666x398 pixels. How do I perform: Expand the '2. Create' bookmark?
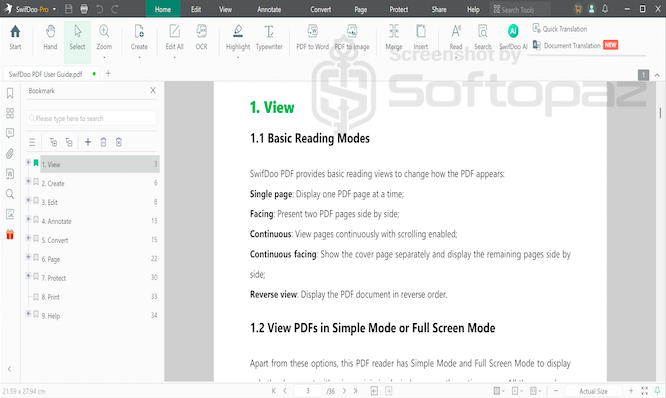tap(28, 181)
